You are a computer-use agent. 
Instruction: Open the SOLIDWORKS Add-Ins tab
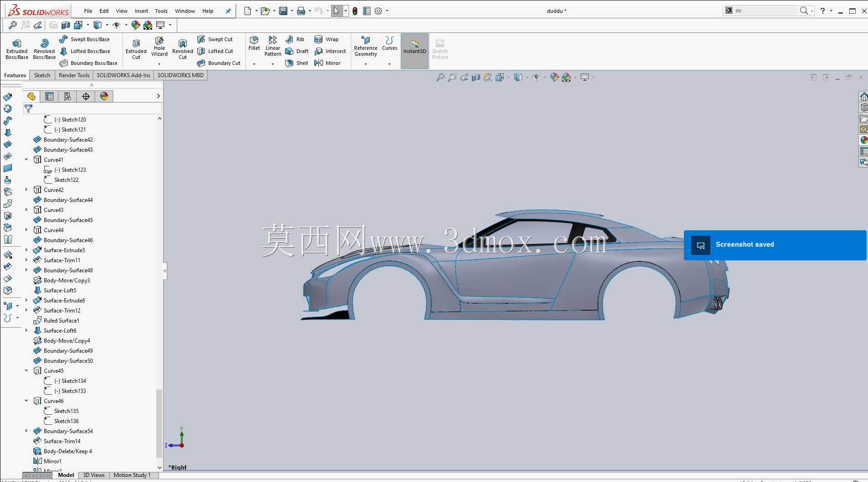click(123, 75)
